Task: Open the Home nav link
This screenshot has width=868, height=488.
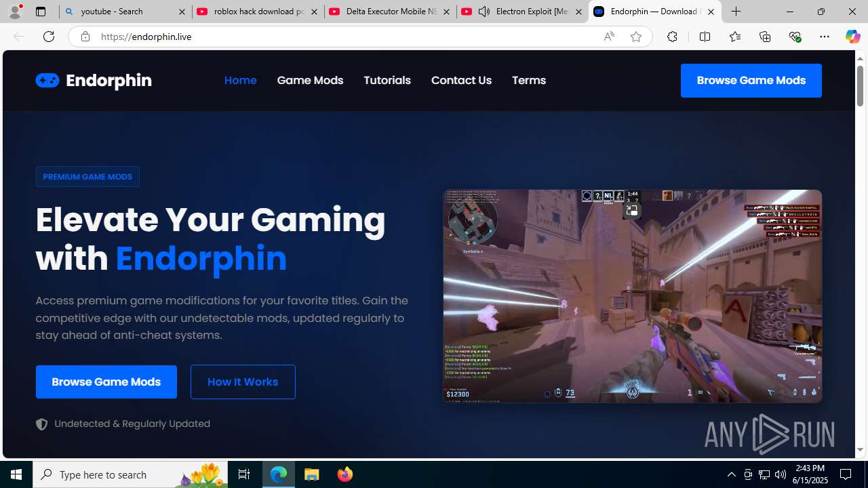Action: point(240,80)
